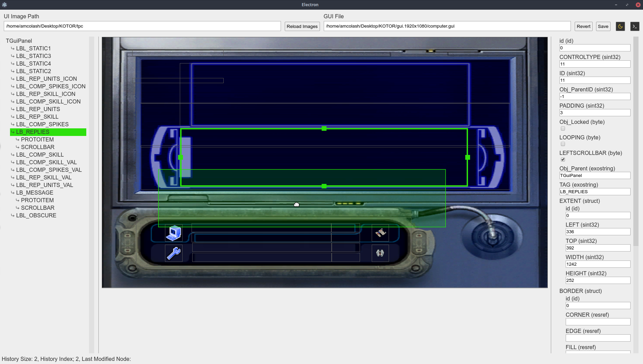Select the TGuiPanel root node
Image resolution: width=643 pixels, height=364 pixels.
pos(19,41)
